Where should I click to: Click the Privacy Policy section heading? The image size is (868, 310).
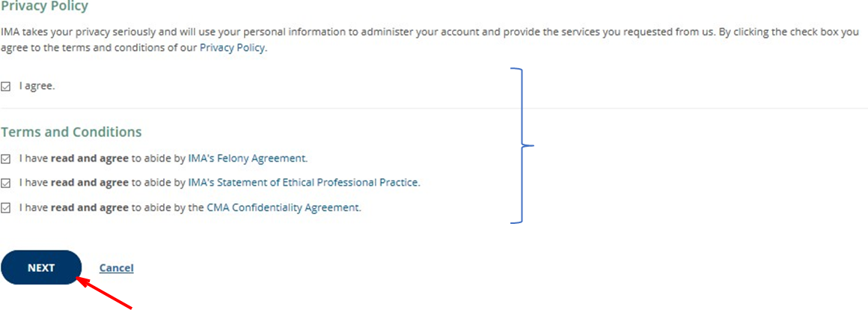(x=44, y=7)
